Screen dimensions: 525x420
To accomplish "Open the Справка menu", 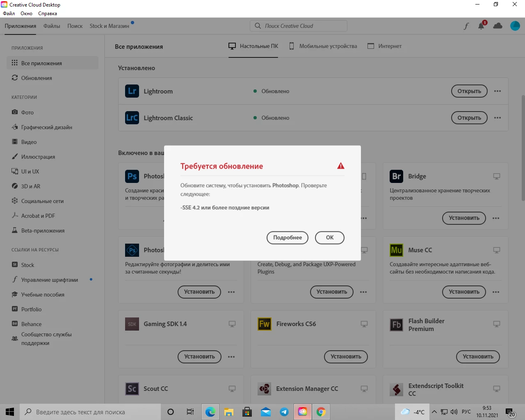I will (48, 14).
